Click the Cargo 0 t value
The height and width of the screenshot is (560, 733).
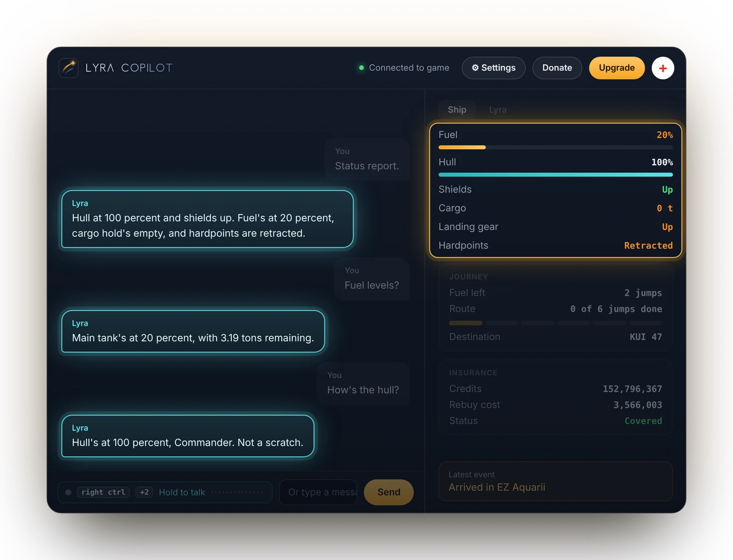pos(664,208)
